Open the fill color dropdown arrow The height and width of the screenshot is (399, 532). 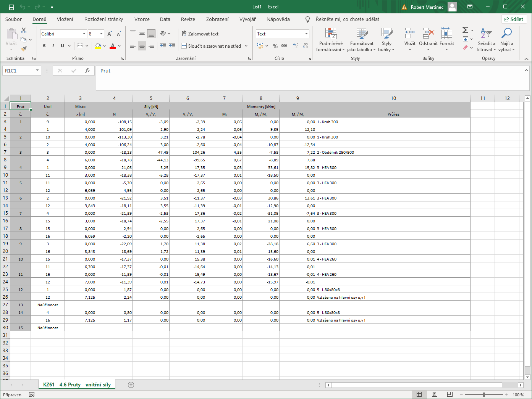[x=104, y=46]
